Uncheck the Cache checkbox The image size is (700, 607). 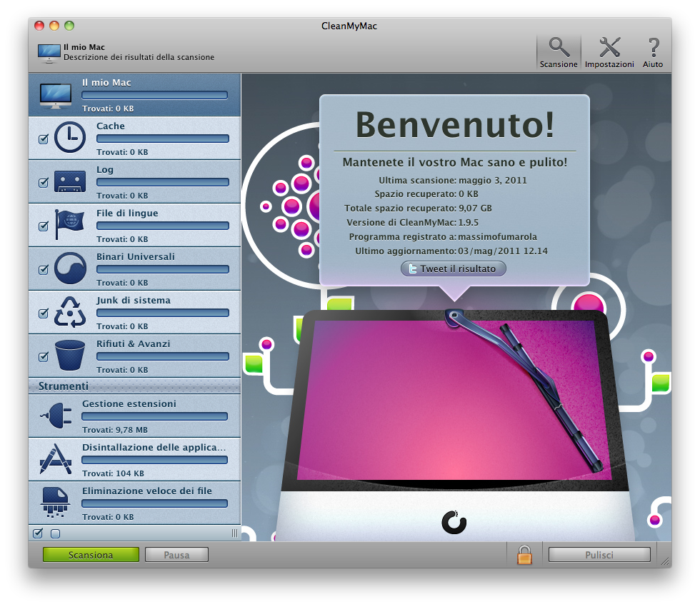(x=43, y=139)
